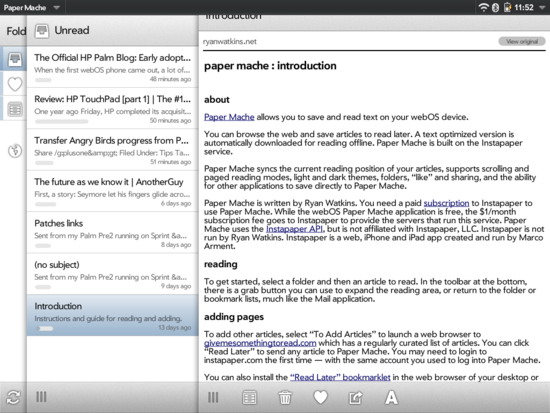This screenshot has height=413, width=550.
Task: Click the ryanwatkins.net source label
Action: (230, 41)
